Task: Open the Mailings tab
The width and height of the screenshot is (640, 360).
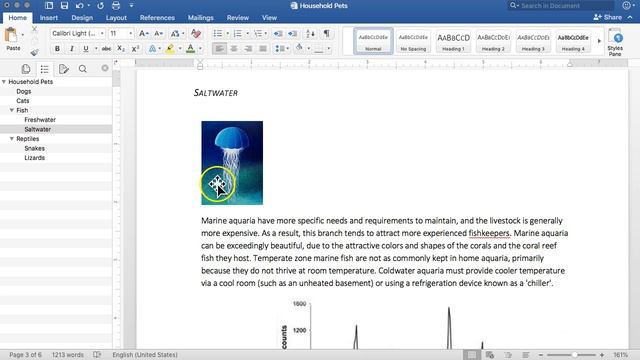Action: [x=200, y=18]
